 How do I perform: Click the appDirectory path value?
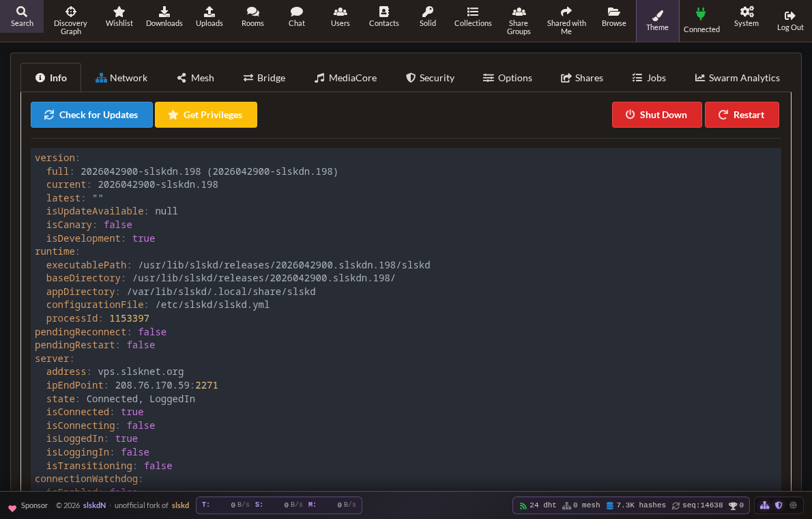(221, 292)
